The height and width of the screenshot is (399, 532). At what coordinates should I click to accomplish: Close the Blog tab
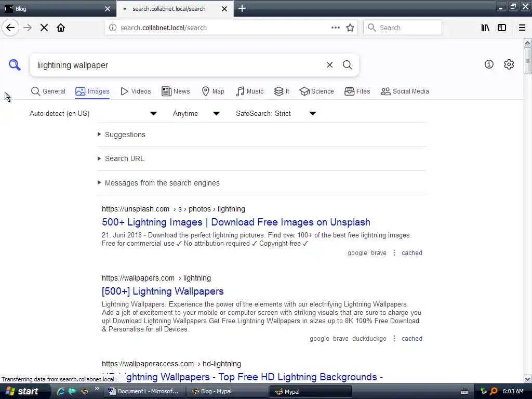click(108, 9)
